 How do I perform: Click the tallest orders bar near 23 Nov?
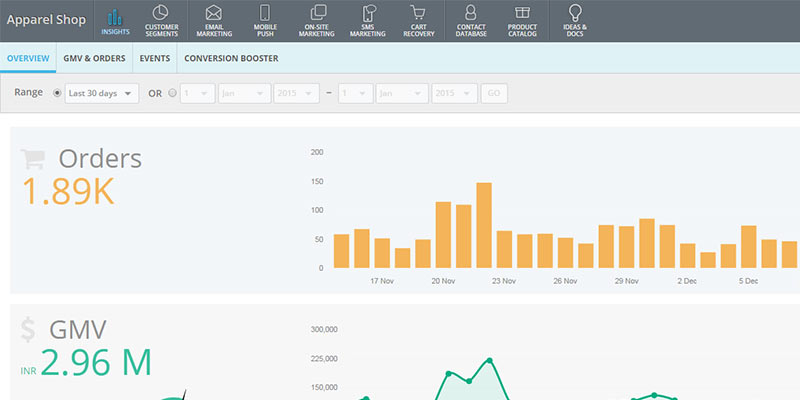pyautogui.click(x=484, y=225)
